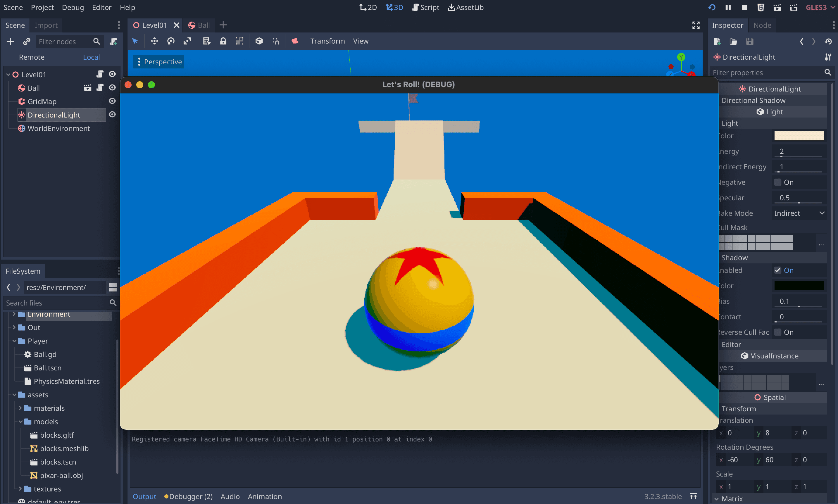Click the camera override icon
This screenshot has width=838, height=504.
(x=295, y=41)
